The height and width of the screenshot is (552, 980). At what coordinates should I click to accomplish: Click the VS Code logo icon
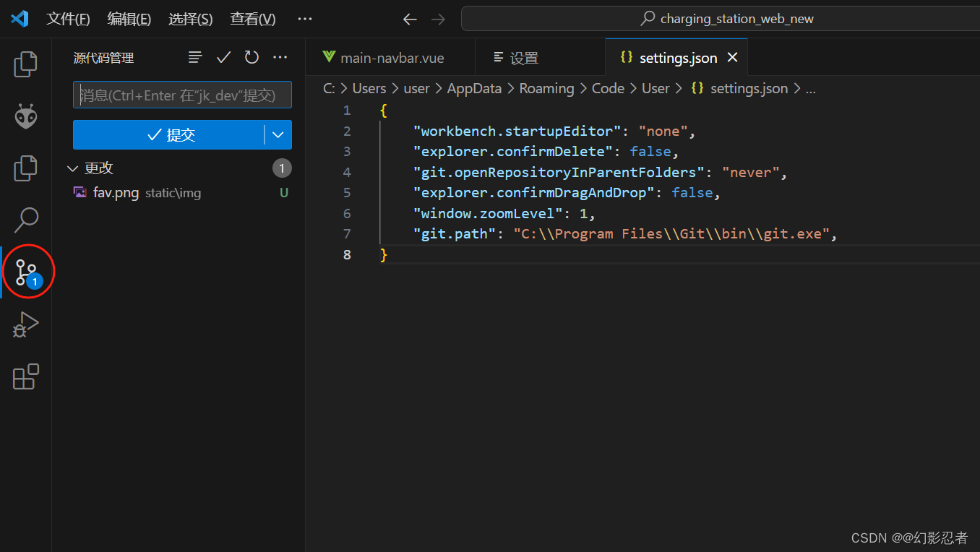(x=20, y=19)
